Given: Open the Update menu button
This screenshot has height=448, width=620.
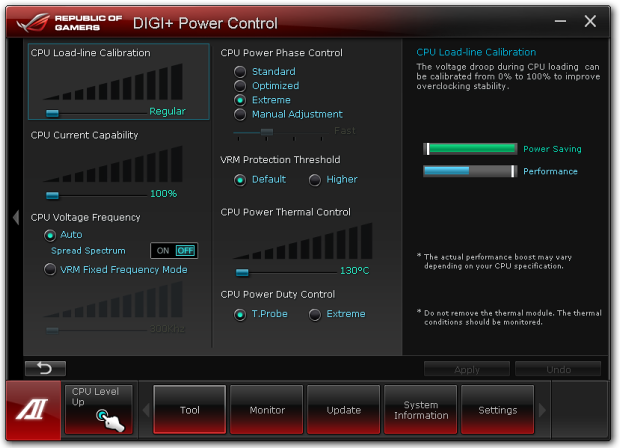Looking at the screenshot, I should pos(344,410).
